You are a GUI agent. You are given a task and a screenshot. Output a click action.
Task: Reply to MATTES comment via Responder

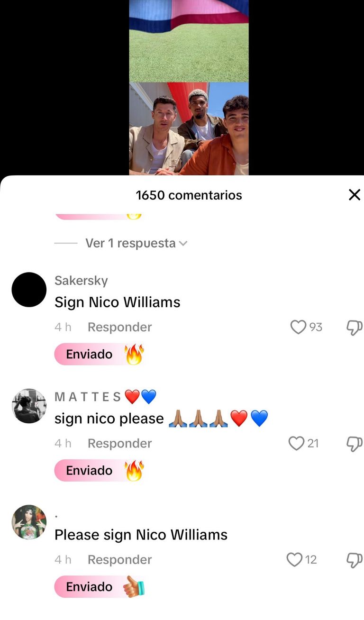tap(119, 443)
